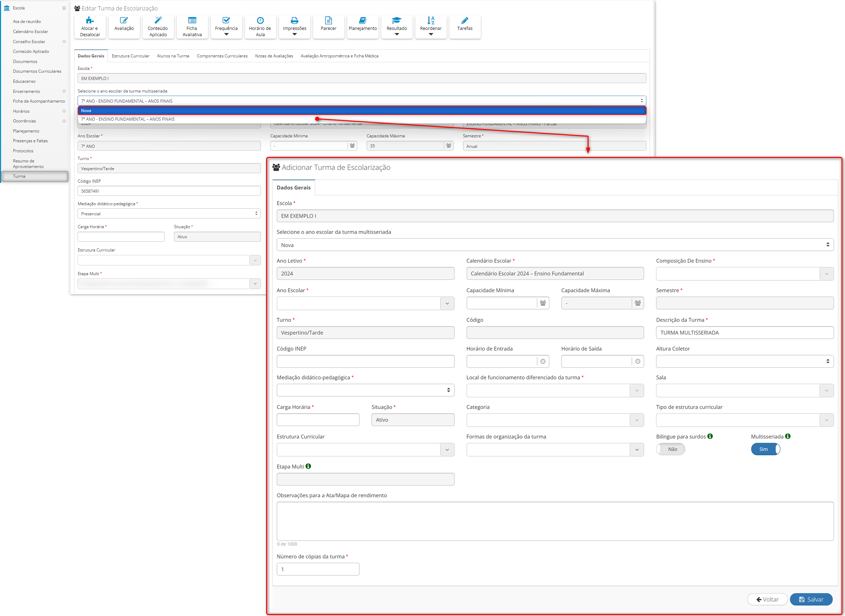The height and width of the screenshot is (616, 845).
Task: Click Capacidade Mínima people icon in Adicionar Turma
Action: point(543,303)
